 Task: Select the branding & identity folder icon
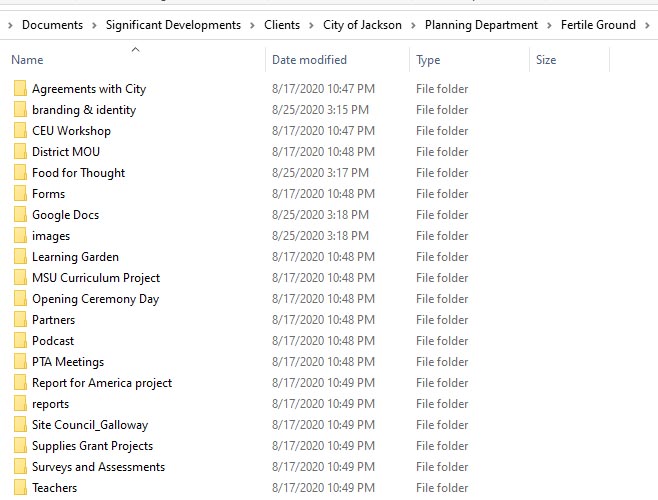coord(20,110)
